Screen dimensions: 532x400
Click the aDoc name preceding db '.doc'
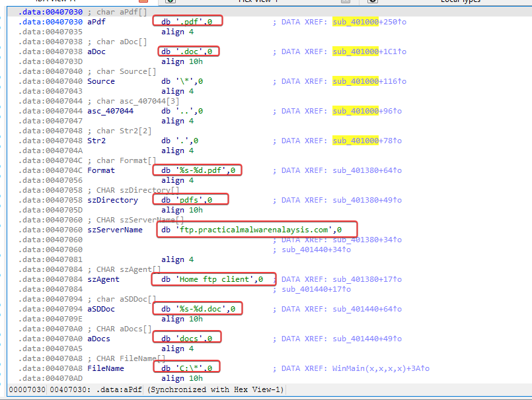(x=96, y=51)
